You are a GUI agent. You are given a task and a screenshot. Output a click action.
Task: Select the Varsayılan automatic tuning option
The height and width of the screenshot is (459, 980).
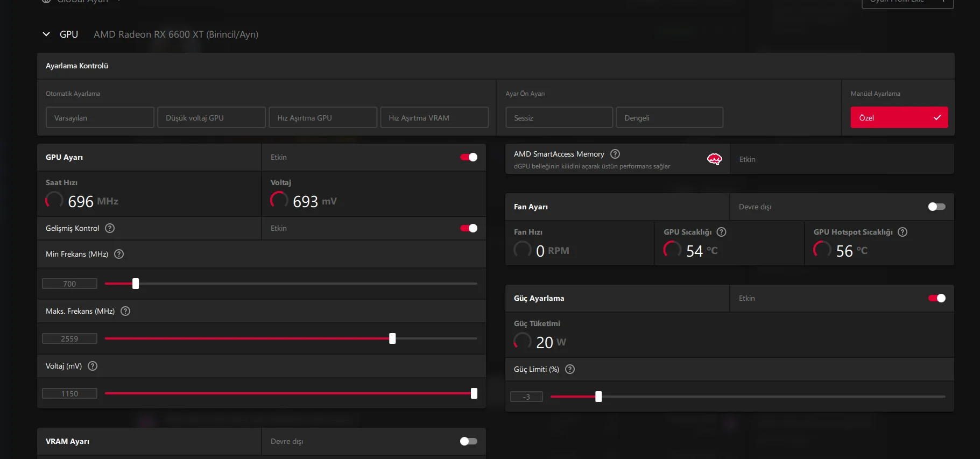(100, 117)
